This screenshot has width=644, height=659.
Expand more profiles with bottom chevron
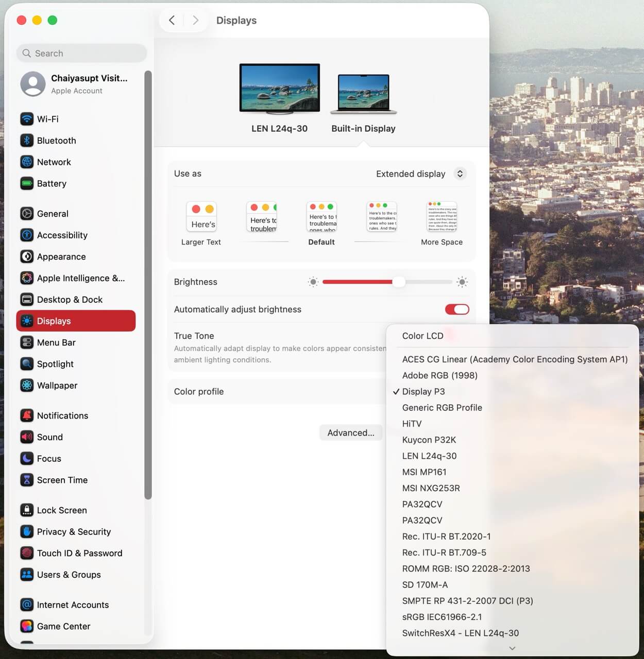pos(512,648)
